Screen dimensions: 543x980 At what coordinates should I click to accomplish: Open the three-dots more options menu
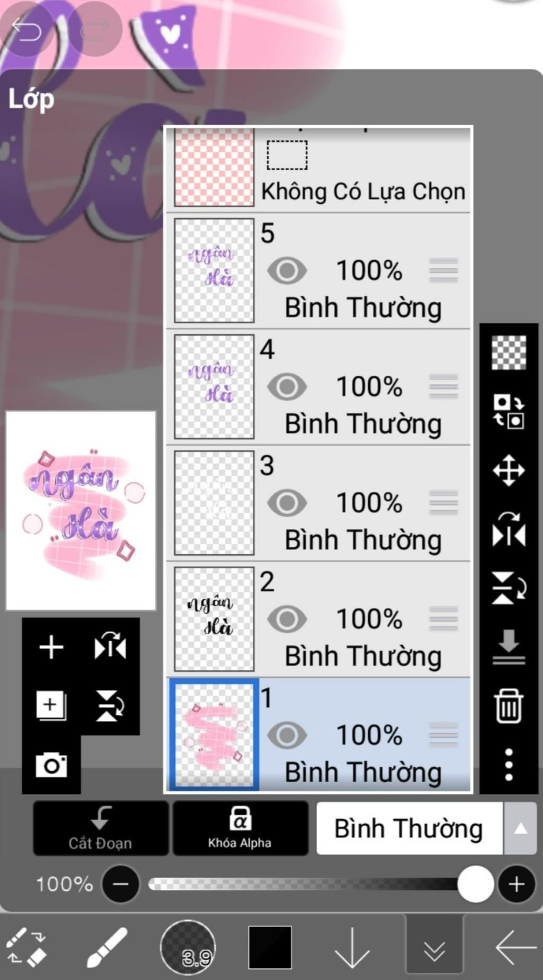(509, 764)
